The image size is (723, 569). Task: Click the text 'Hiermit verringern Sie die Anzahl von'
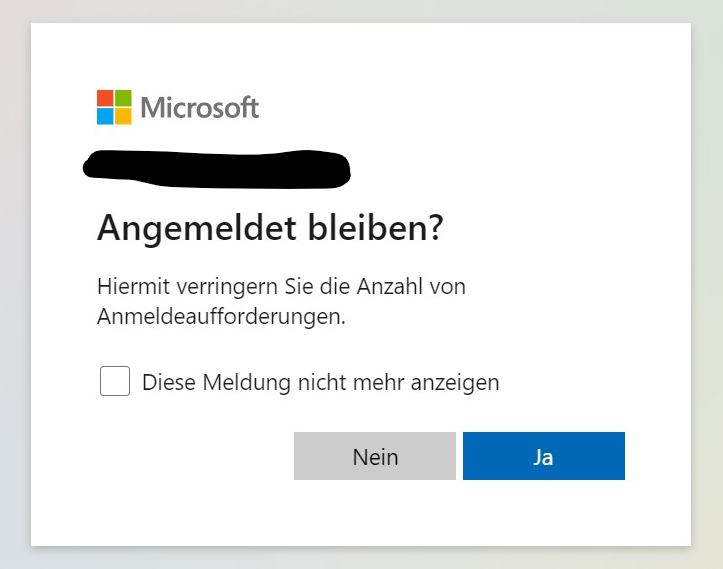(x=281, y=287)
